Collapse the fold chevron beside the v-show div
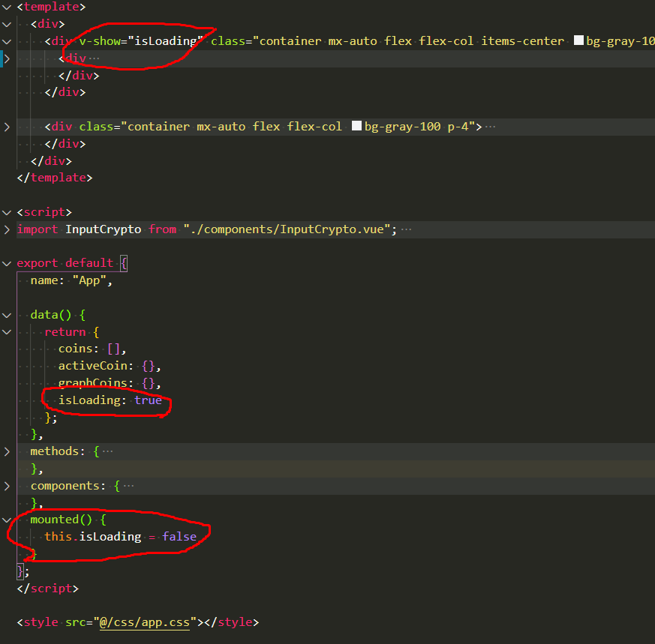 (7, 41)
